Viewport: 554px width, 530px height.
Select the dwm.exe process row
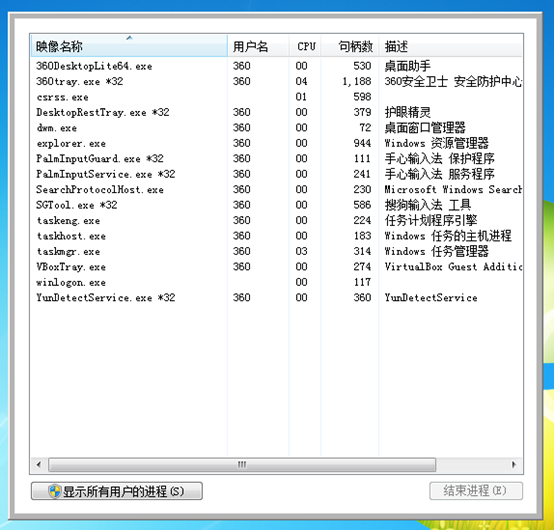coord(277,128)
